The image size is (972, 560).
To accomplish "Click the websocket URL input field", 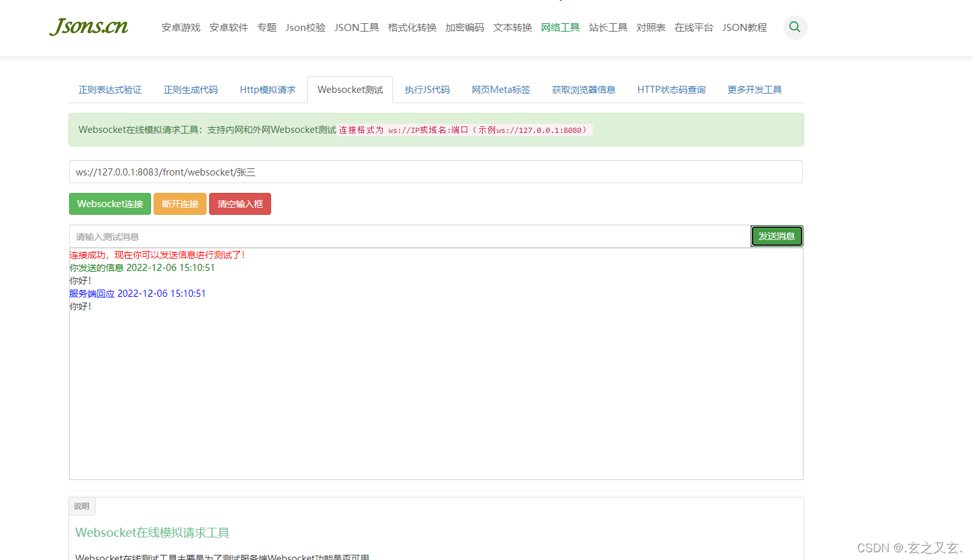I will (x=436, y=172).
